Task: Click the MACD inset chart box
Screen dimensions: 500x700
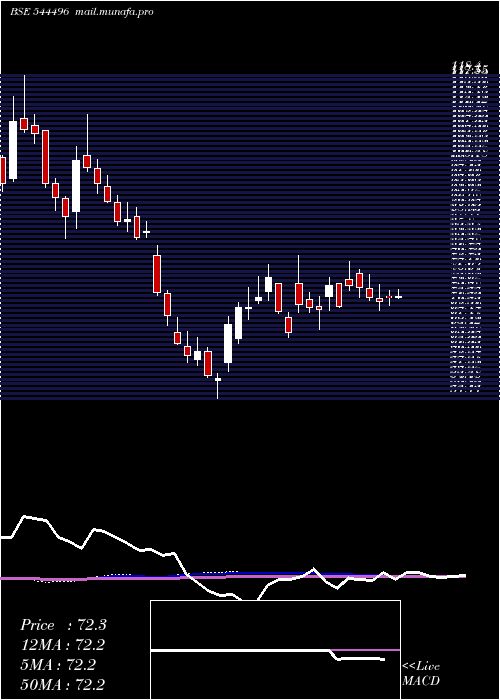Action: (x=275, y=650)
